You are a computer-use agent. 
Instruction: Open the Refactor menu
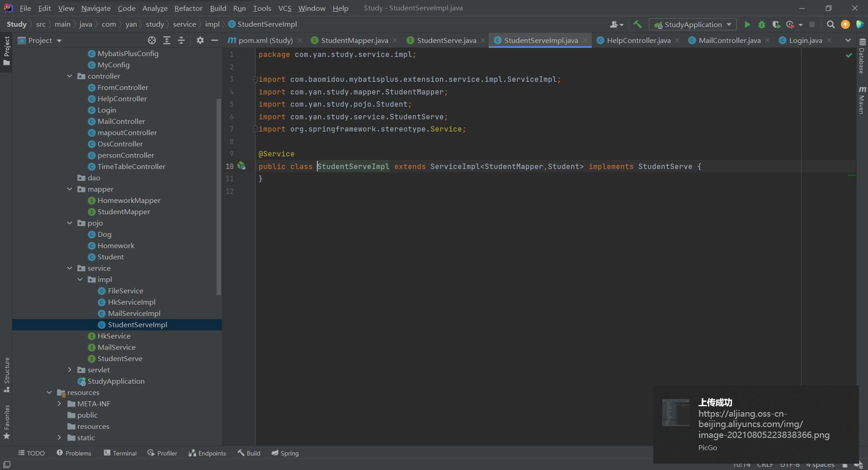[x=188, y=8]
